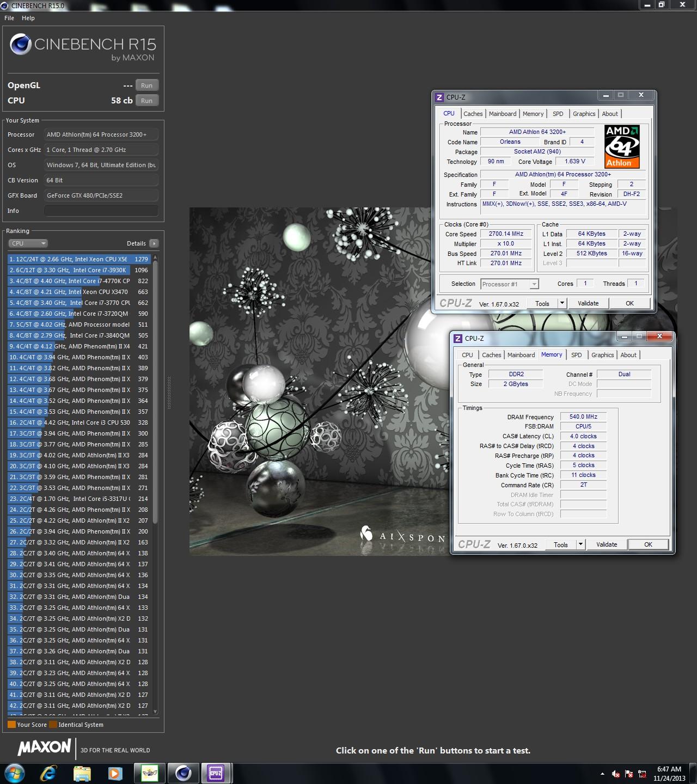Expand Tools dropdown arrow in Memory CPU-Z
Screen dimensions: 697x784
point(581,545)
